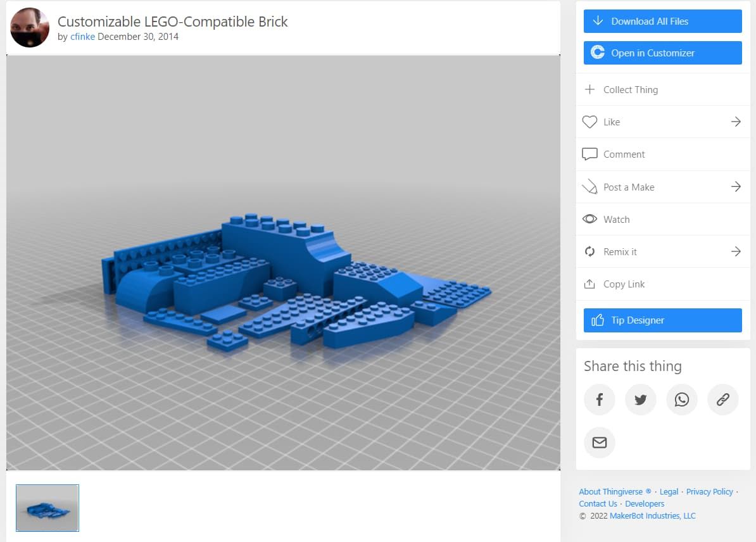Select the Comment speech bubble icon
This screenshot has width=756, height=542.
coord(589,154)
